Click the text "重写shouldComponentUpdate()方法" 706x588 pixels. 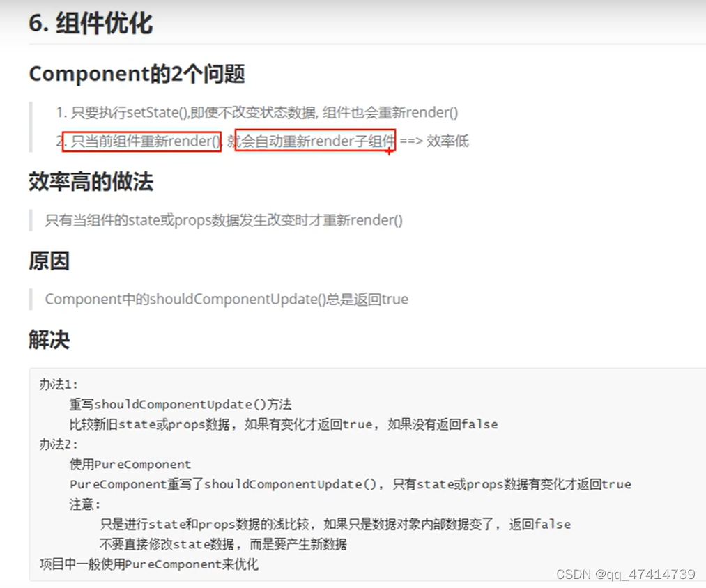pos(181,404)
